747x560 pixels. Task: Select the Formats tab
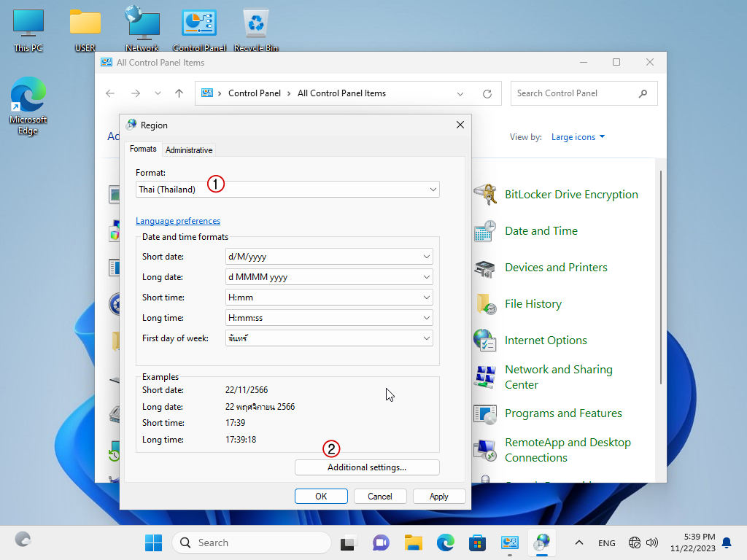point(143,149)
